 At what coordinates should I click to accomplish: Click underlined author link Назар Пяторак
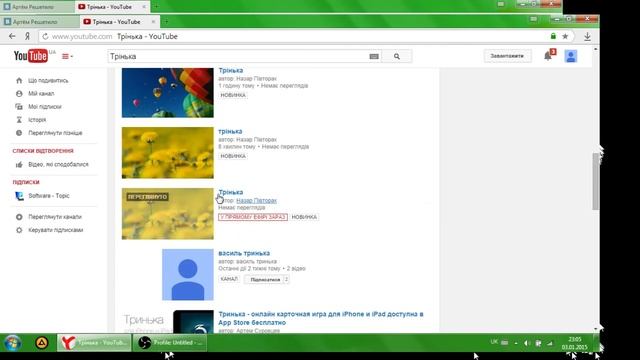click(x=256, y=200)
